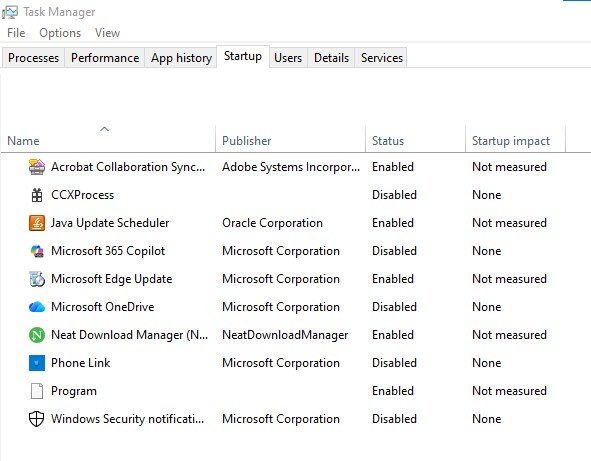Click the CCXProcess app icon
This screenshot has width=591, height=461.
tap(37, 195)
